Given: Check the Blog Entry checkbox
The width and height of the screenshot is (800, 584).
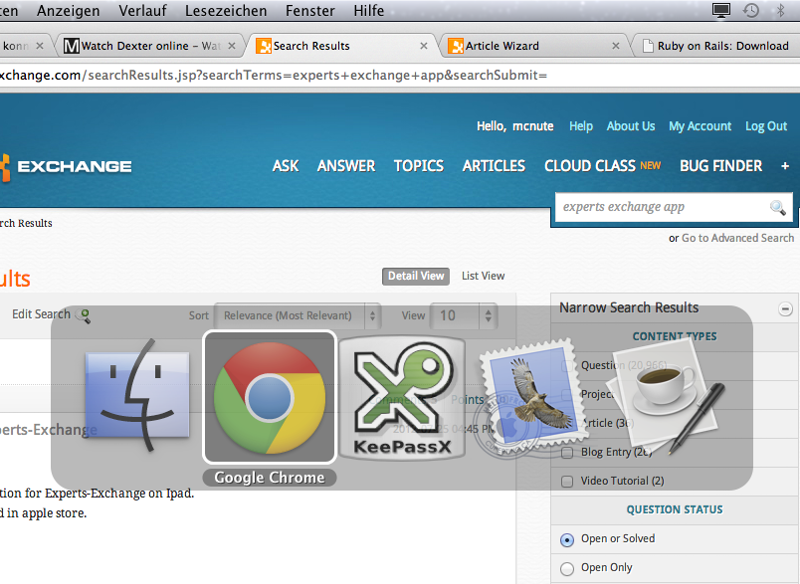Looking at the screenshot, I should [x=567, y=453].
